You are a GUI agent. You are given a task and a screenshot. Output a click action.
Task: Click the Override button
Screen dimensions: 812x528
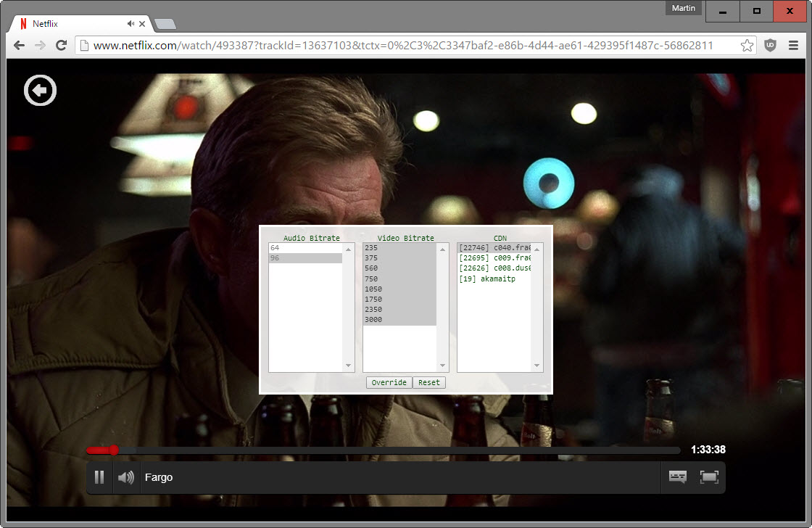pyautogui.click(x=389, y=382)
